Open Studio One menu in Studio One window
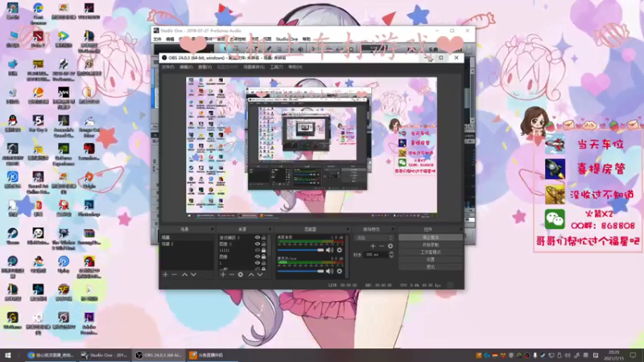Image resolution: width=644 pixels, height=362 pixels. pos(287,39)
